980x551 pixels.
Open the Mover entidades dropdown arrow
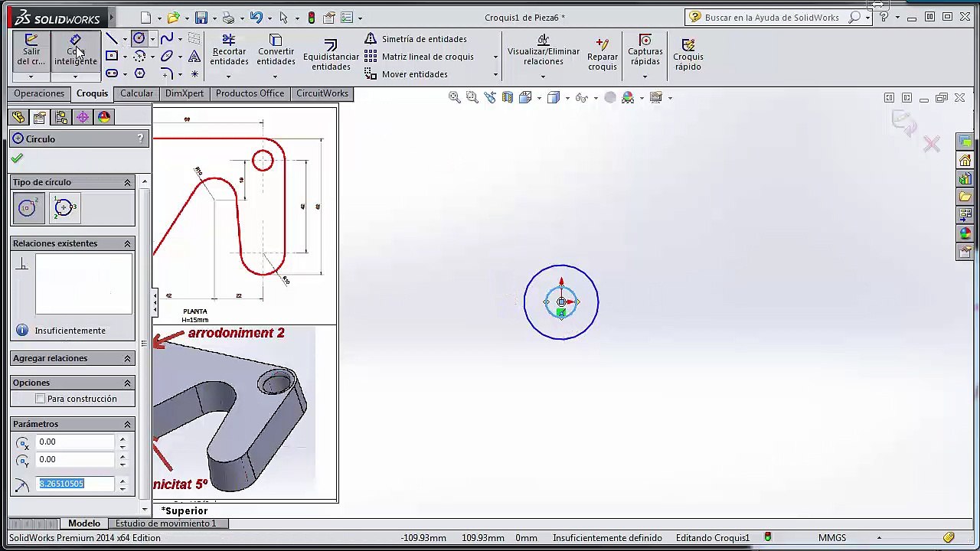[495, 74]
